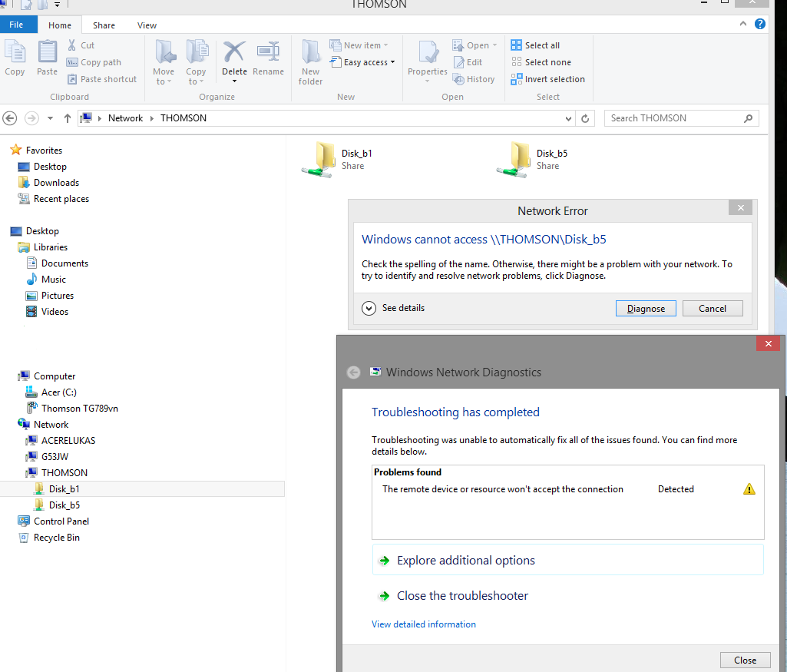Create a New folder
Image resolution: width=787 pixels, height=672 pixels.
tap(311, 62)
